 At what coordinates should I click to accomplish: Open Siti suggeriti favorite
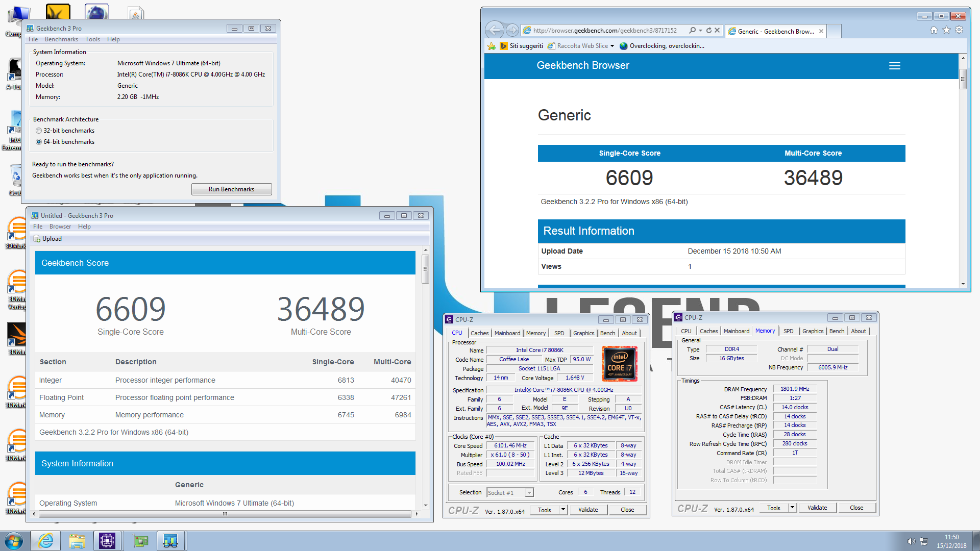tap(522, 46)
